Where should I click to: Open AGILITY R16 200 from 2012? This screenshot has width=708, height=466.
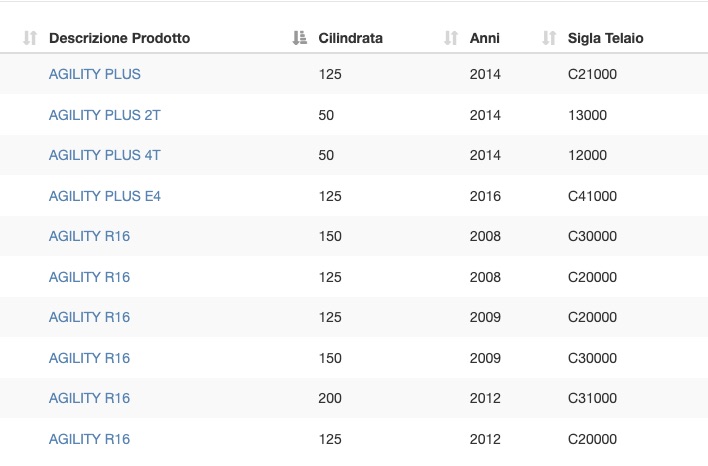tap(89, 398)
